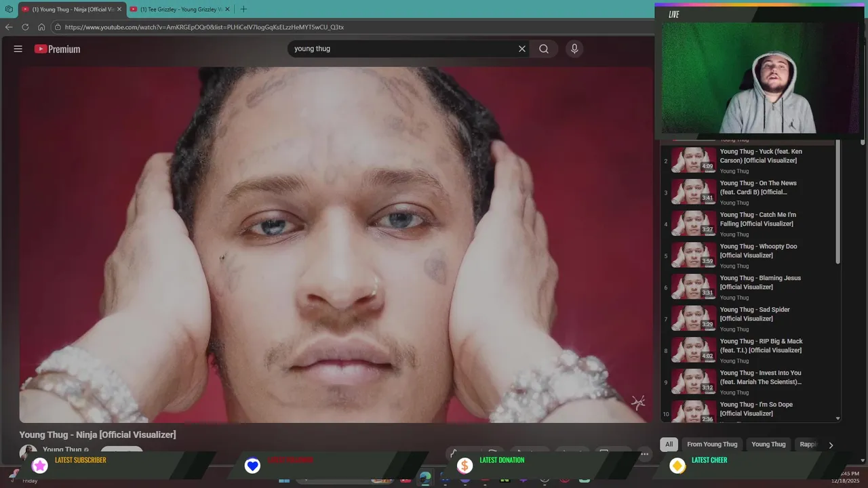
Task: Switch to Young Thug - Ninja tab
Action: coord(72,9)
